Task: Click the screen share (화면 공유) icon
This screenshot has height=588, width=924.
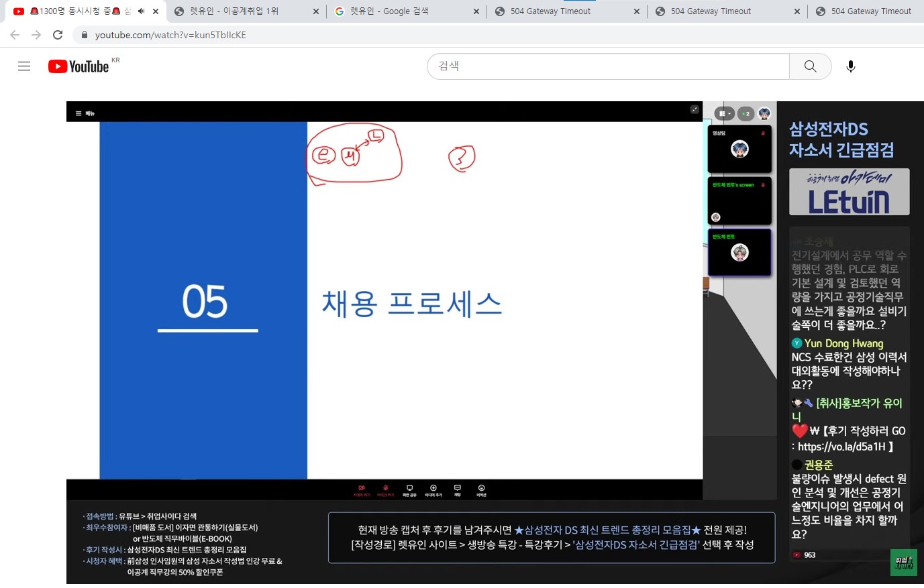Action: 409,489
